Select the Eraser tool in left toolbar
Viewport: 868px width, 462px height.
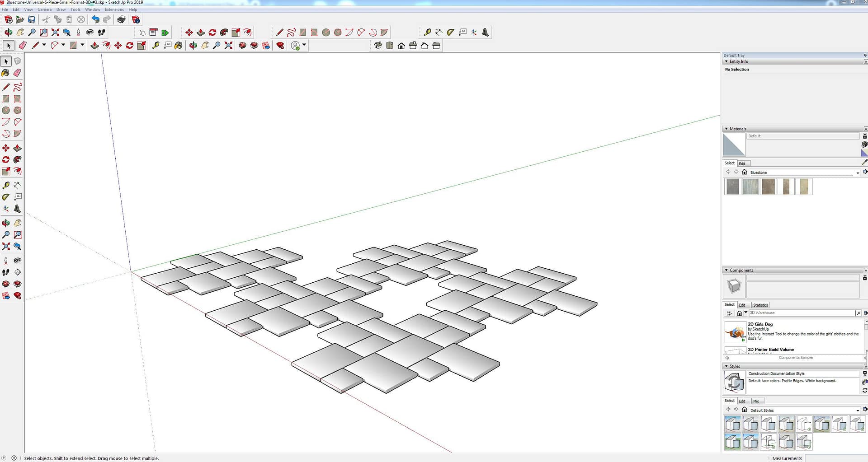click(x=17, y=73)
